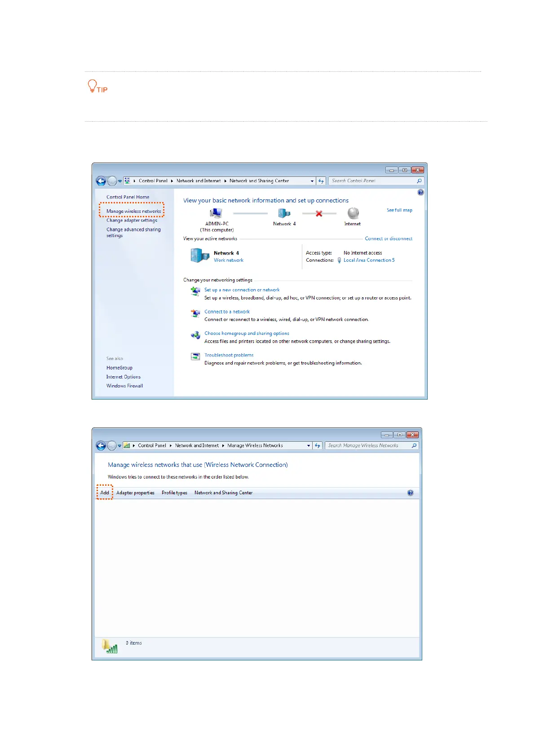Open recent pages arrow in Manage Wireless Networks
Viewport: 535px width, 756px height.
[x=119, y=446]
